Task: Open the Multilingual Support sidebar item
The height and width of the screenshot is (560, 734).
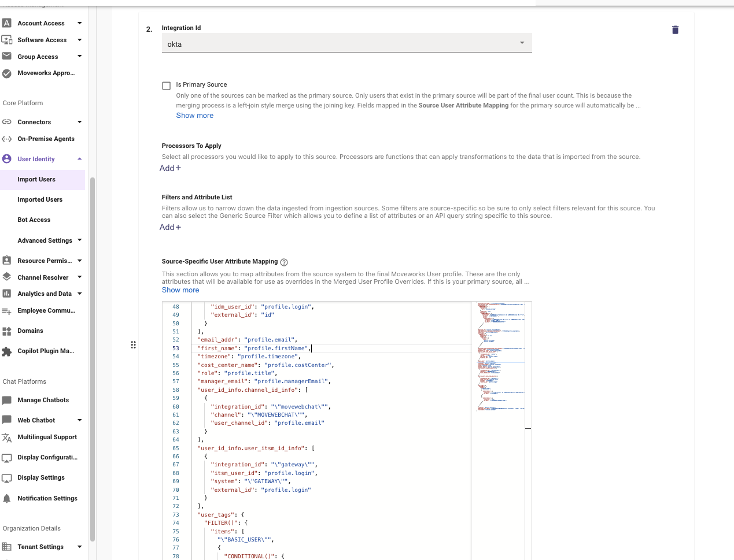Action: [47, 437]
